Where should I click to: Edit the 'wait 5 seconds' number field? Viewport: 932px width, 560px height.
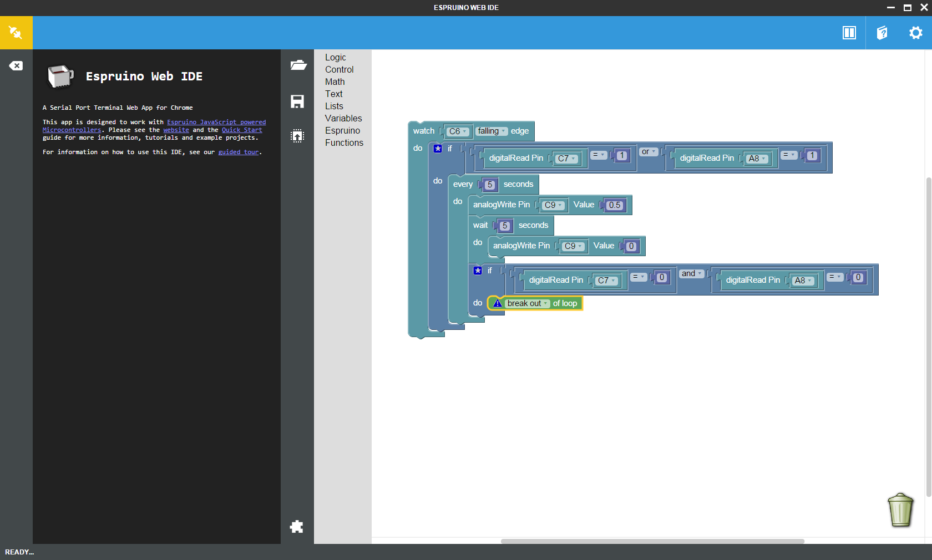point(504,226)
